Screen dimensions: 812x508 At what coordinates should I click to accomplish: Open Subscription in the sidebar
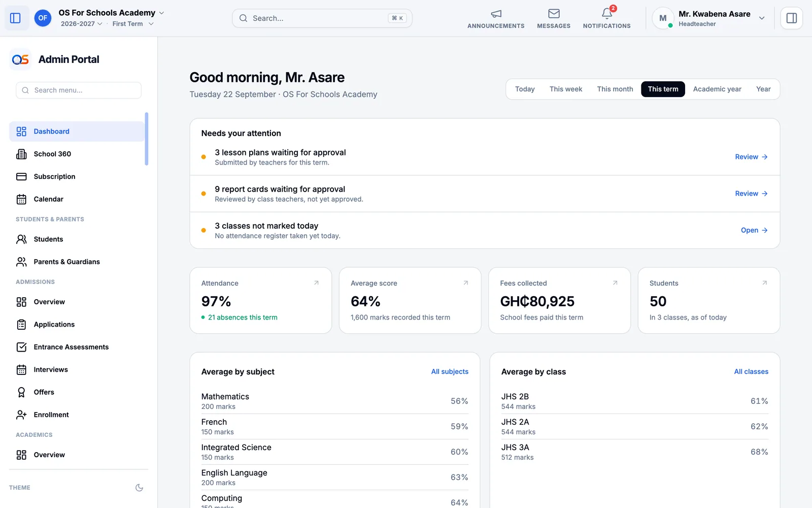tap(77, 177)
